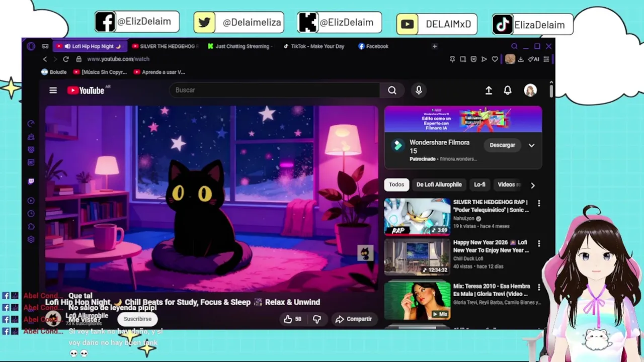Select the Lo-fi filter chip

click(x=479, y=185)
